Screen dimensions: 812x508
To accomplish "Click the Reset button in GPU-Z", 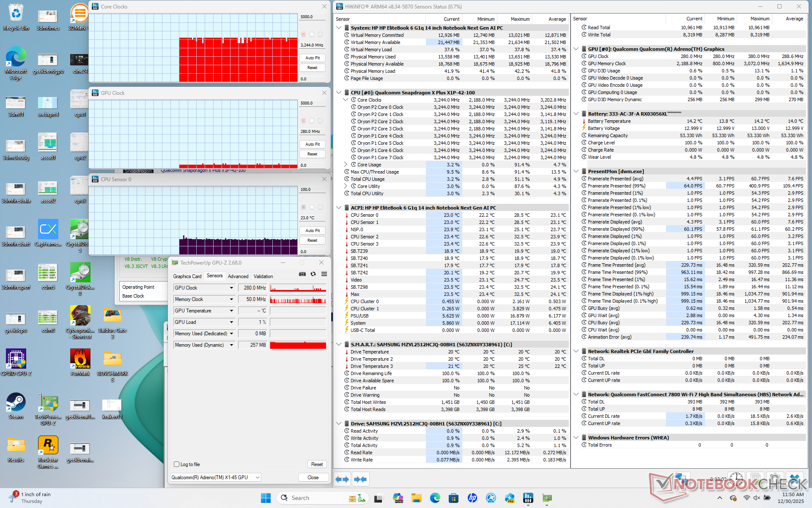I will pyautogui.click(x=317, y=464).
